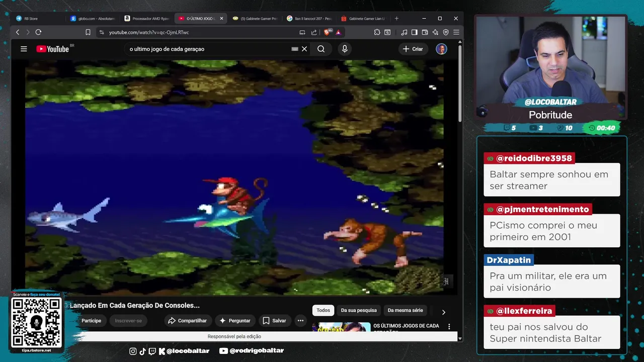Close the O Último Jogo tab
The height and width of the screenshot is (362, 644).
coord(221,19)
